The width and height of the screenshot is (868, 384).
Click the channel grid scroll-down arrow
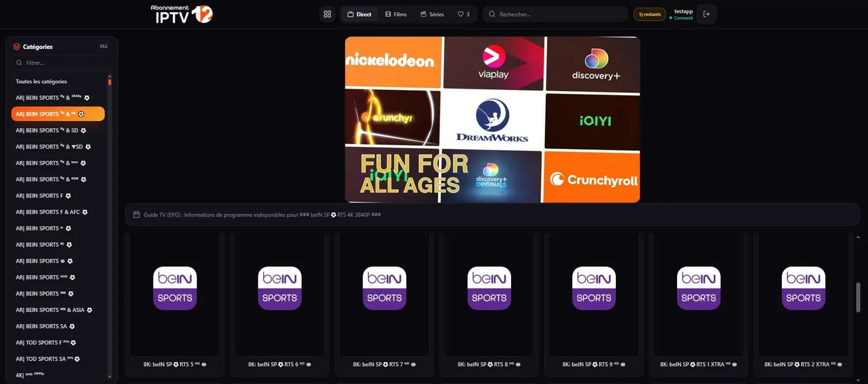click(x=858, y=380)
